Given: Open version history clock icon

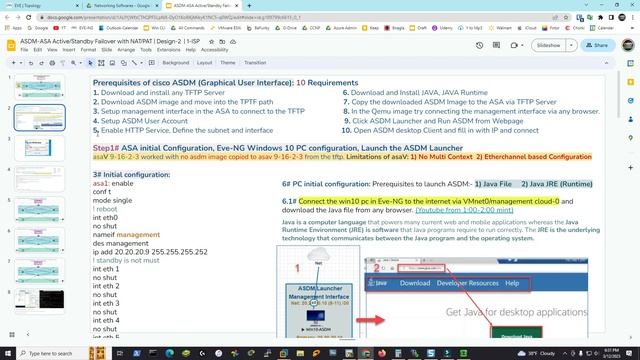Looking at the screenshot, I should (480, 45).
